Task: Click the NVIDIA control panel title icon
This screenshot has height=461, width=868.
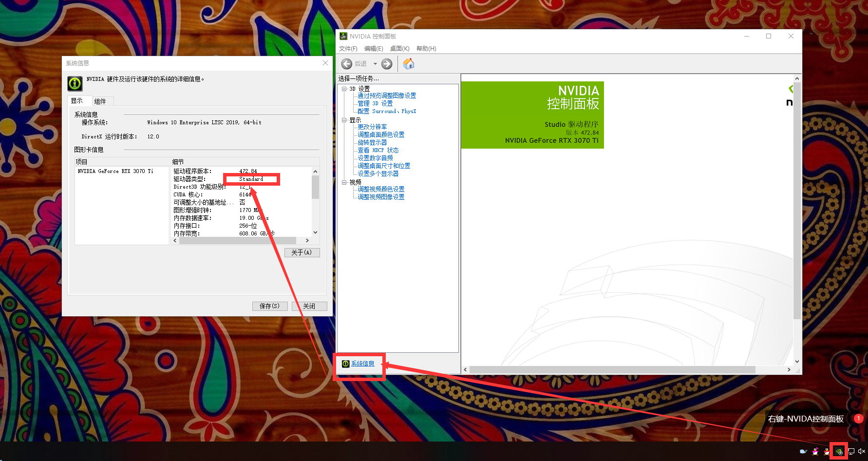Action: [x=343, y=36]
